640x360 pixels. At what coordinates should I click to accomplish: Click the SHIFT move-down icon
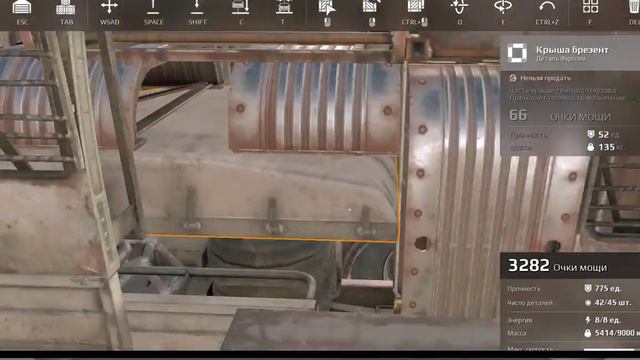197,7
